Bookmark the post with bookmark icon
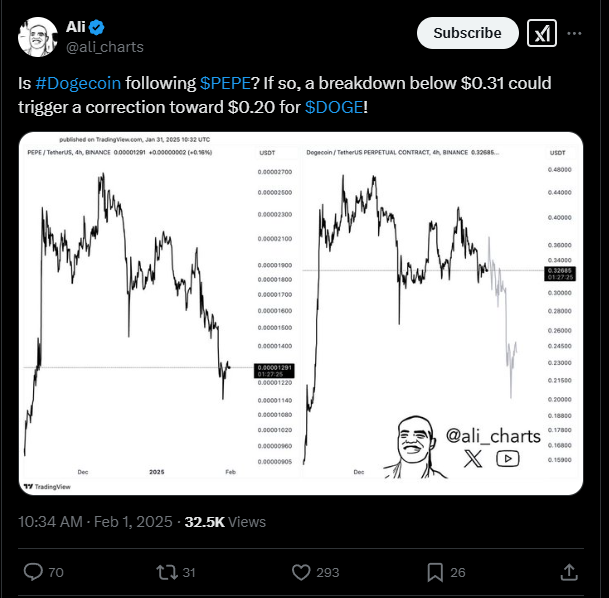Image resolution: width=609 pixels, height=598 pixels. point(435,572)
